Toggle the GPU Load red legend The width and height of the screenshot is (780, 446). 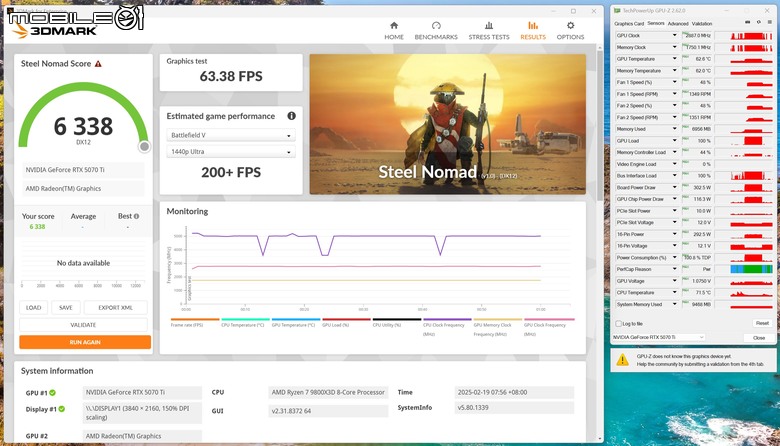coord(346,323)
